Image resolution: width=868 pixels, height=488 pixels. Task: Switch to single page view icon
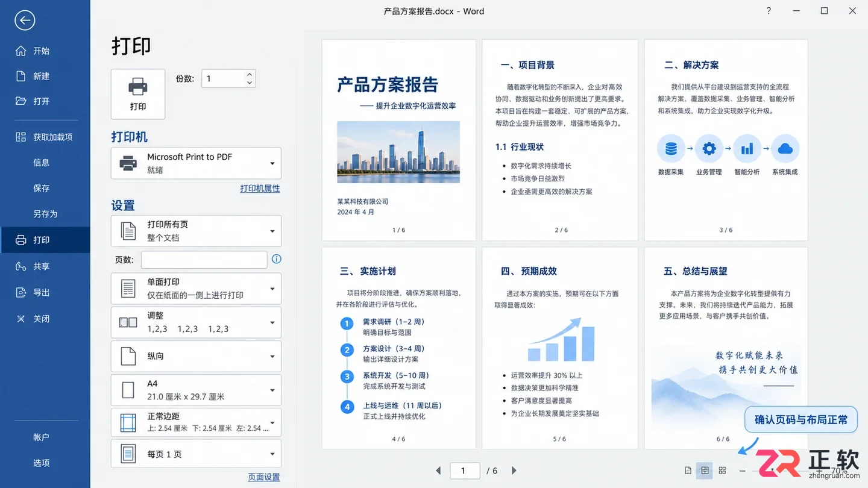[x=688, y=471]
